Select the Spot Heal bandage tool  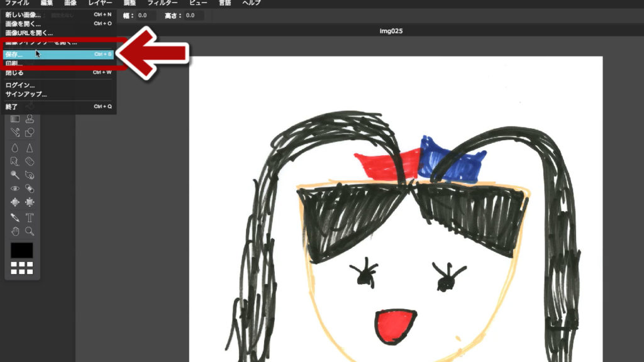click(30, 189)
